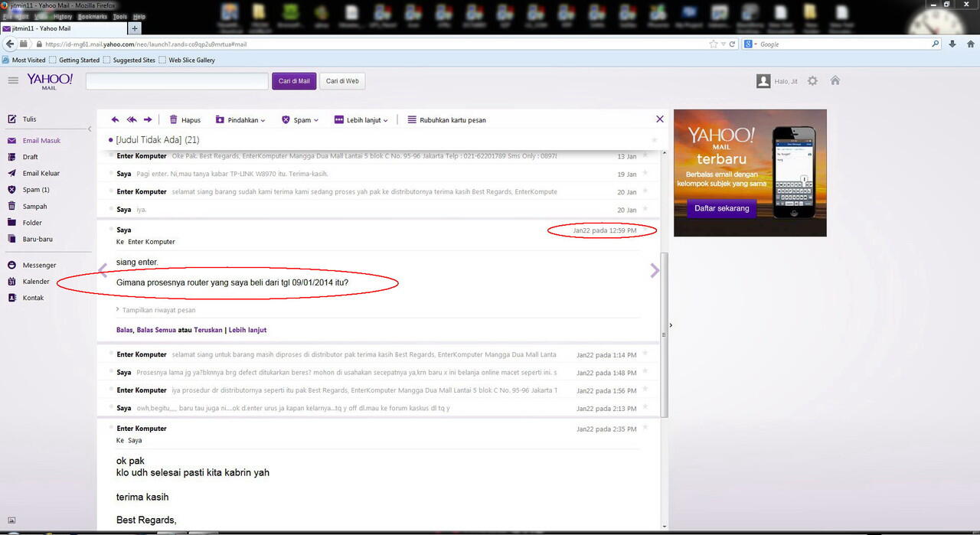Screen dimensions: 980x535
Task: Open the Spam (1) folder in the sidebar
Action: point(28,190)
